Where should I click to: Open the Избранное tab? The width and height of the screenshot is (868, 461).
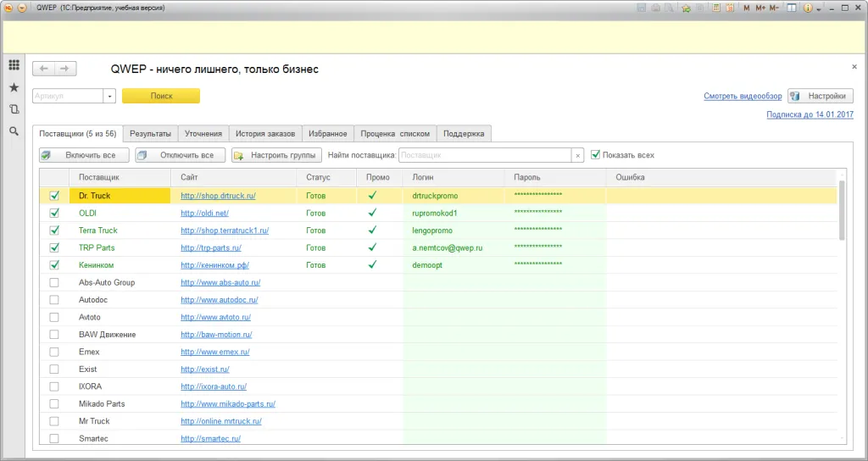[x=328, y=133]
